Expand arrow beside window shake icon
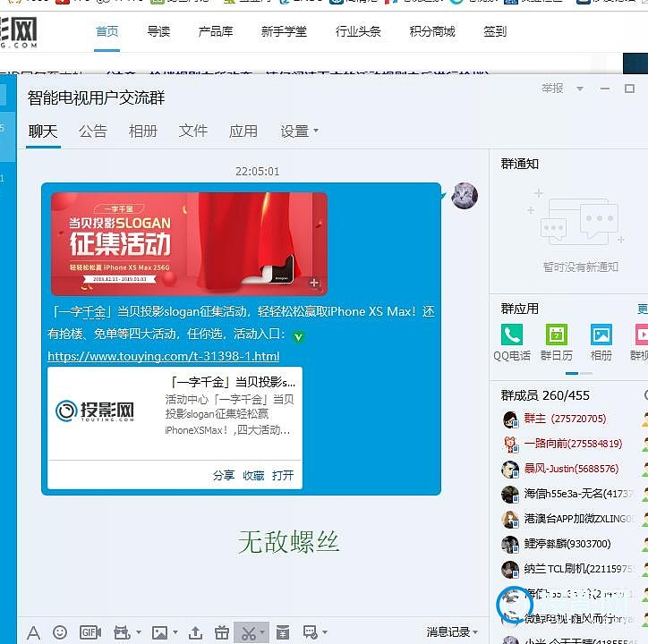Image resolution: width=648 pixels, height=644 pixels. [139, 632]
